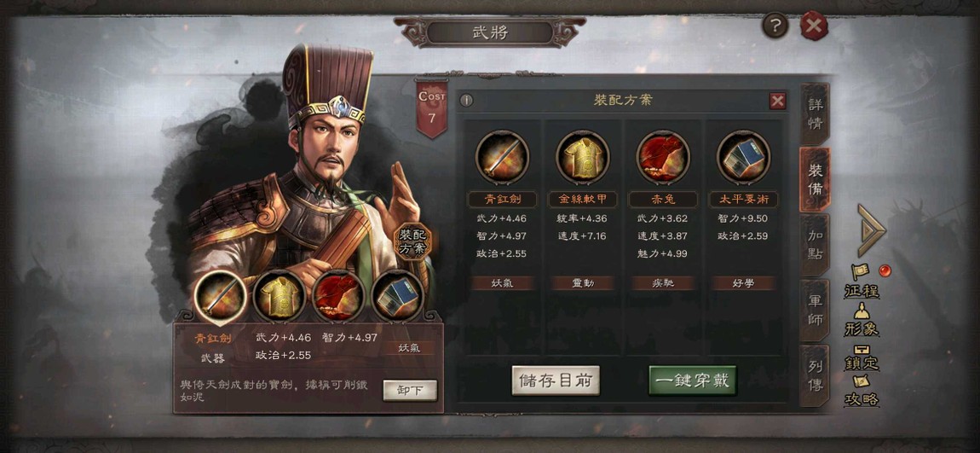This screenshot has width=980, height=453.
Task: Go to next general with arrow
Action: (871, 230)
